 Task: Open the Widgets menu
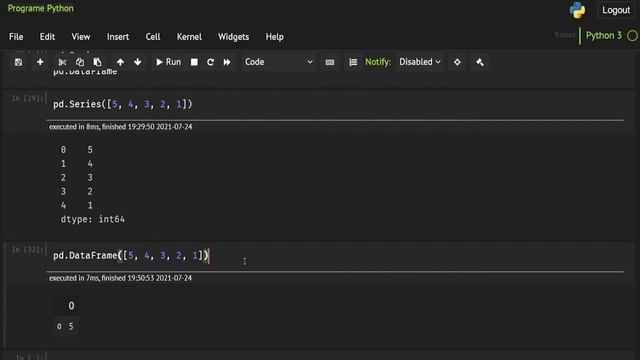click(233, 37)
